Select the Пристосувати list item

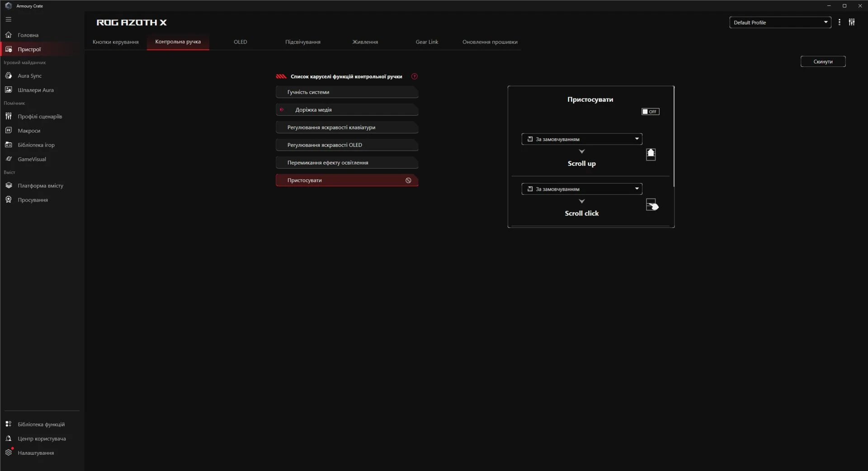(347, 180)
